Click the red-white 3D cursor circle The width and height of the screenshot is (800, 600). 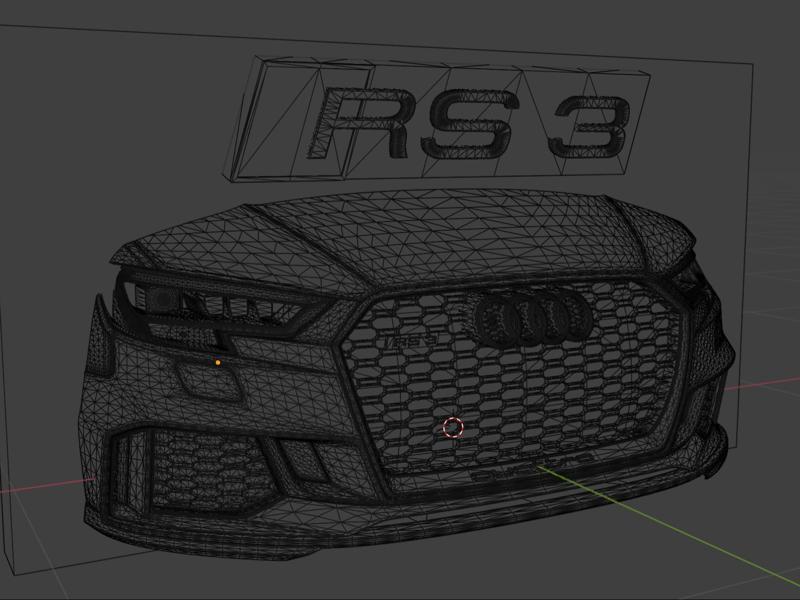coord(453,428)
